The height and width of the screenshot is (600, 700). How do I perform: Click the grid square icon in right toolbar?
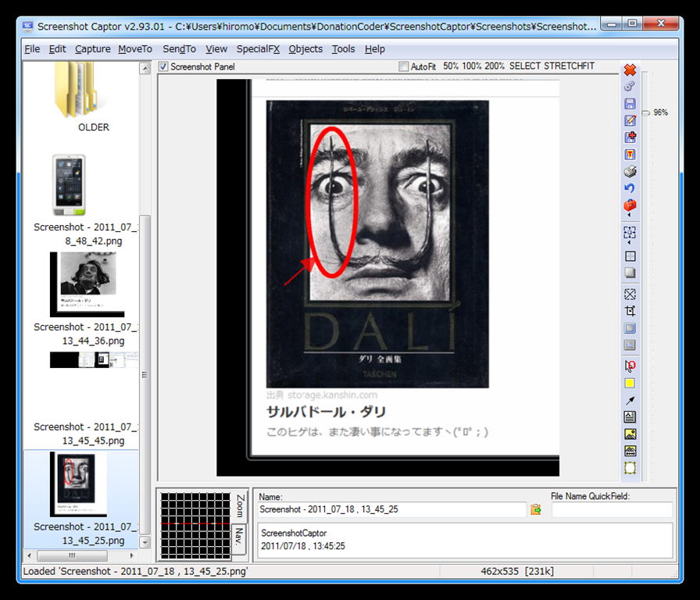coord(630,256)
